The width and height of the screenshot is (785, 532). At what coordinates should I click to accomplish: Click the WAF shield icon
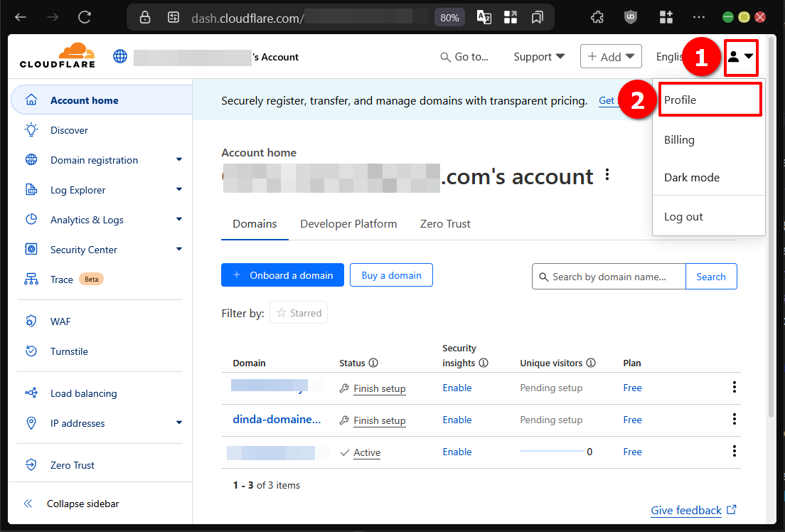(x=31, y=321)
